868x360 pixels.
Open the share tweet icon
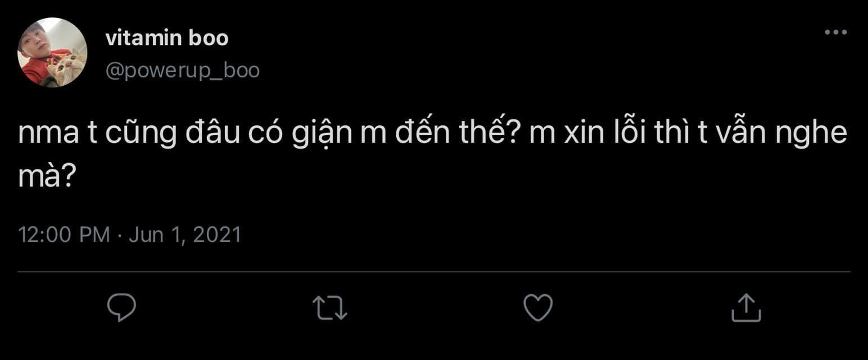[x=746, y=307]
